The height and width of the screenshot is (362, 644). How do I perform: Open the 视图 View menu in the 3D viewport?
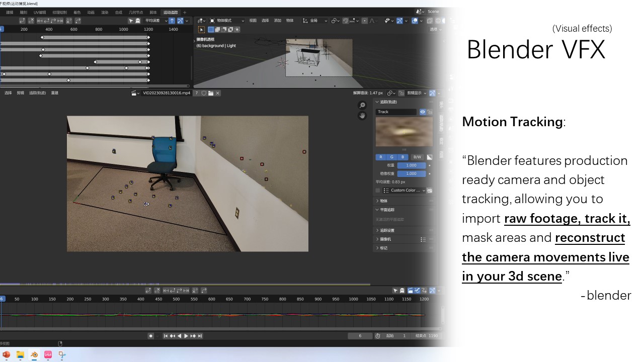point(253,21)
